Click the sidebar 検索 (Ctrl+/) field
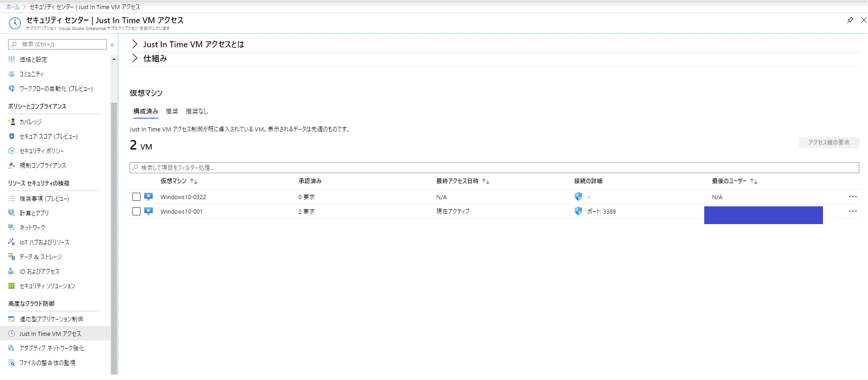Screen dimensions: 868x380 coord(57,44)
